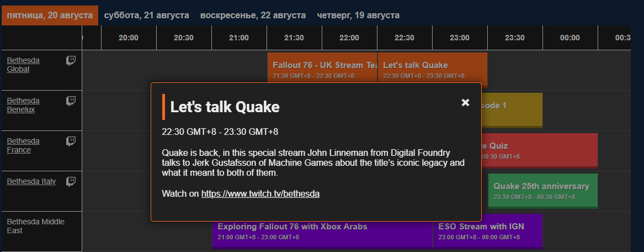Open the Quake 25th anniversary event
This screenshot has height=252, width=644.
pos(543,191)
